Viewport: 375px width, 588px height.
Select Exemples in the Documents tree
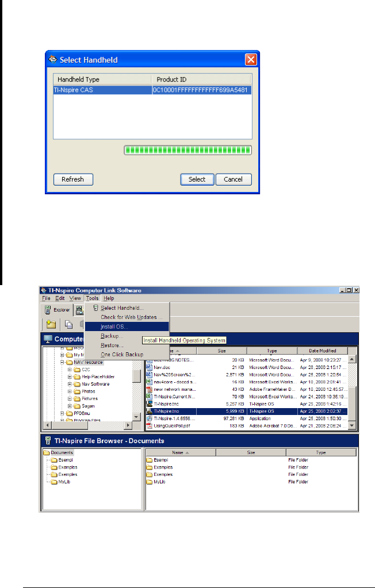68,474
